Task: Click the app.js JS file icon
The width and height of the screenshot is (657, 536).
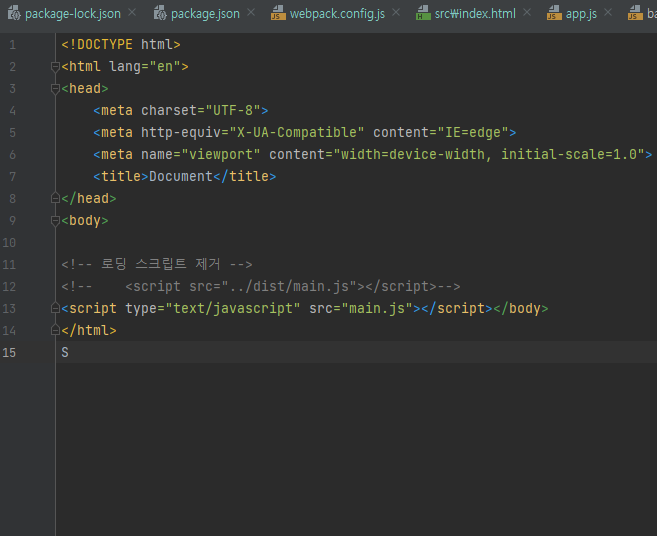Action: point(554,13)
